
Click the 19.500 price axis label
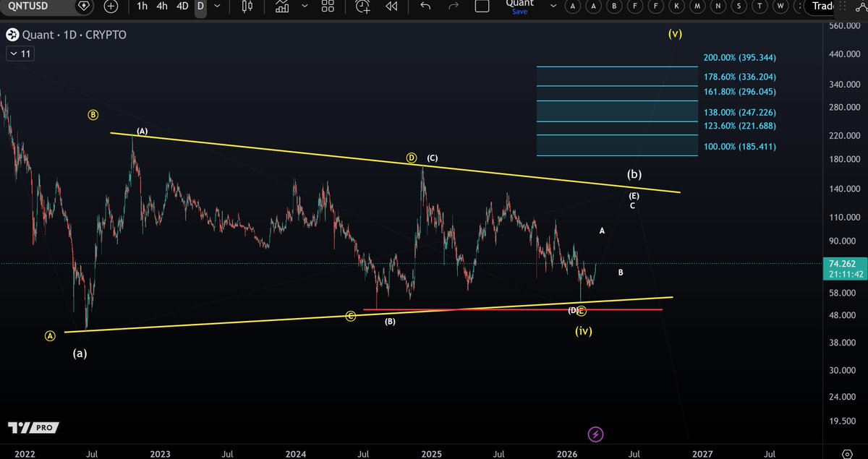(x=843, y=421)
